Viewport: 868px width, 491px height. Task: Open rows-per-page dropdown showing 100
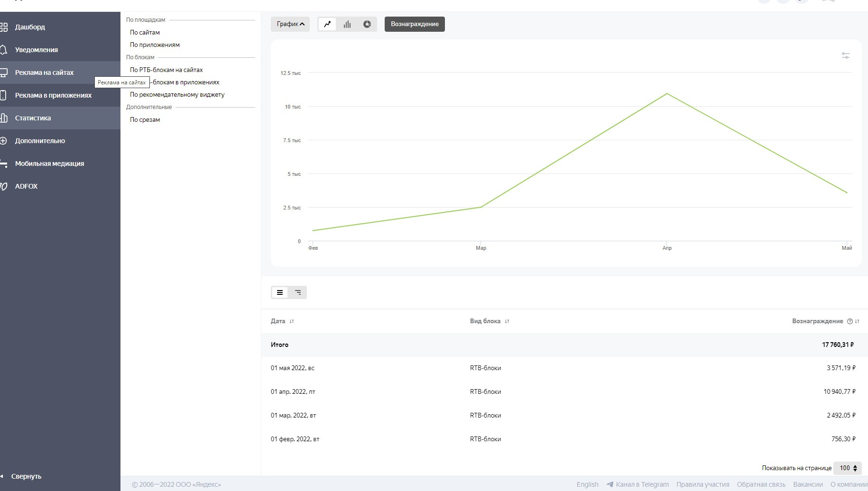click(847, 468)
